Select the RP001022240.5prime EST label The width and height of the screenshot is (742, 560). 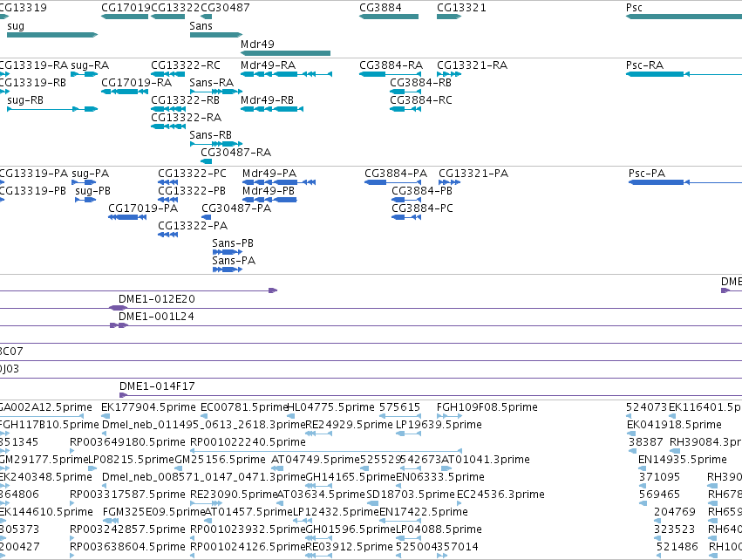point(248,442)
